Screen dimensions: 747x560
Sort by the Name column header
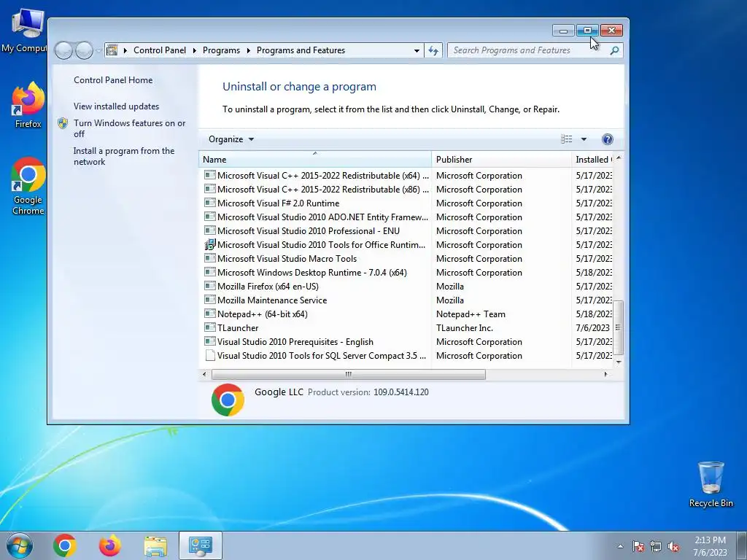[x=315, y=159]
